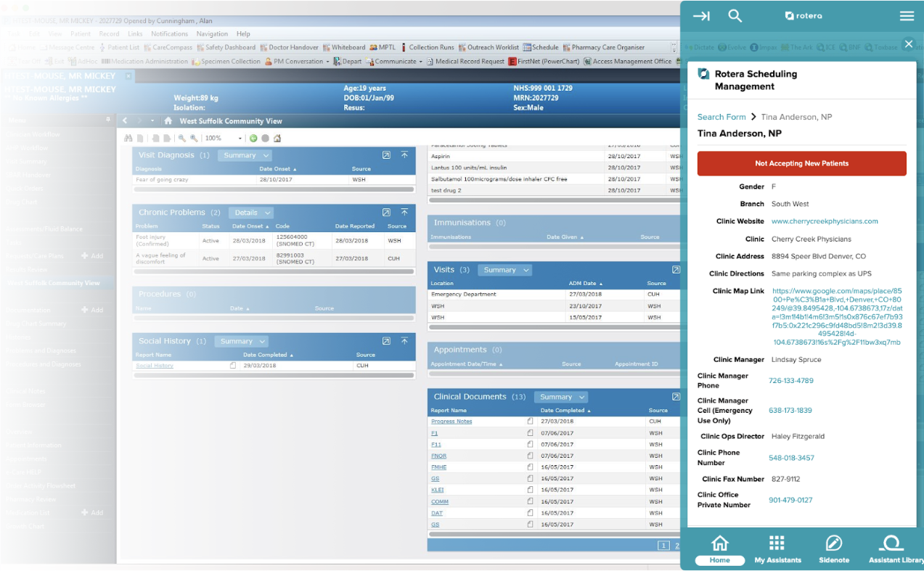Call Clinic Manager Phone 726-133-4789
This screenshot has width=924, height=571.
[791, 380]
